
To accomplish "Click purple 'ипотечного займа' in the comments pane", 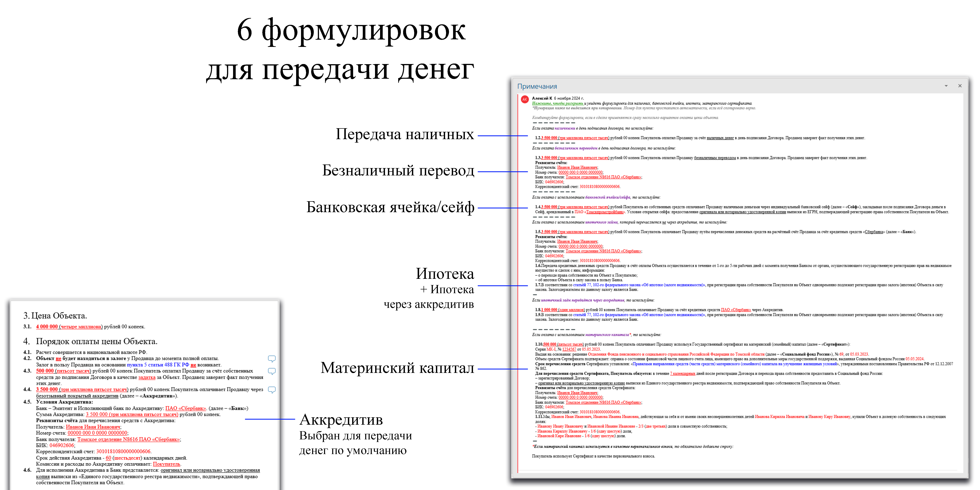I will (x=601, y=222).
